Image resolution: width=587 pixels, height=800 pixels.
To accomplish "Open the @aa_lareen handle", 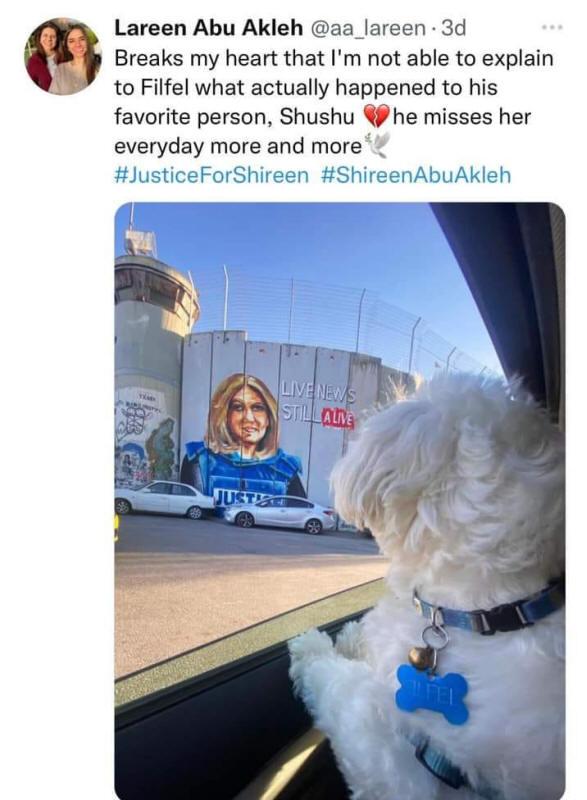I will click(x=367, y=28).
